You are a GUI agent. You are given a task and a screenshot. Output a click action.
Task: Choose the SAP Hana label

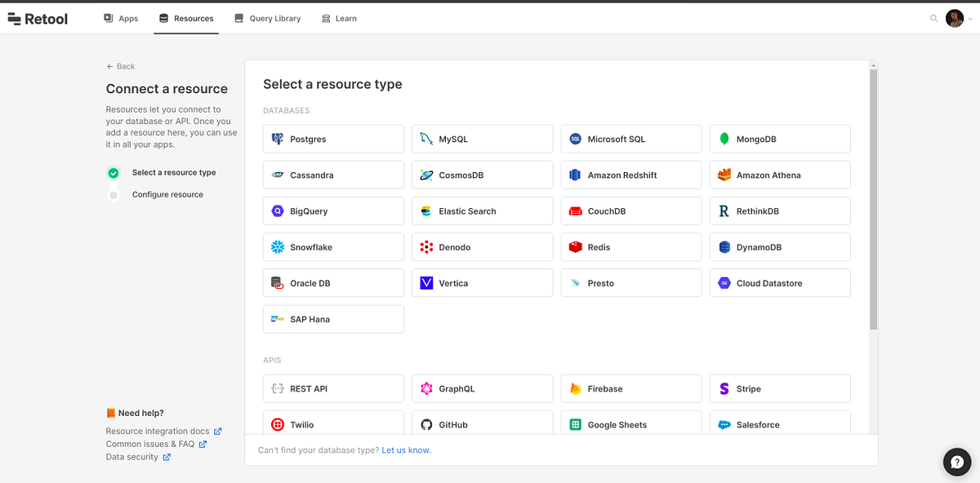coord(310,319)
